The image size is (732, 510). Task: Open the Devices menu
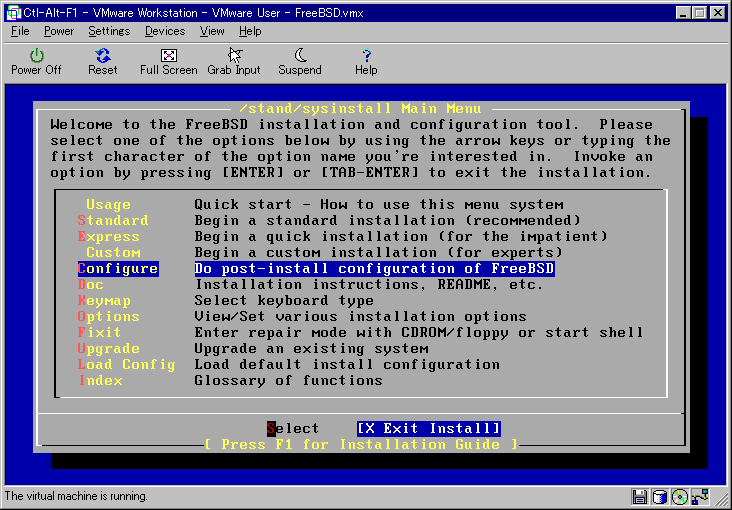pos(165,31)
